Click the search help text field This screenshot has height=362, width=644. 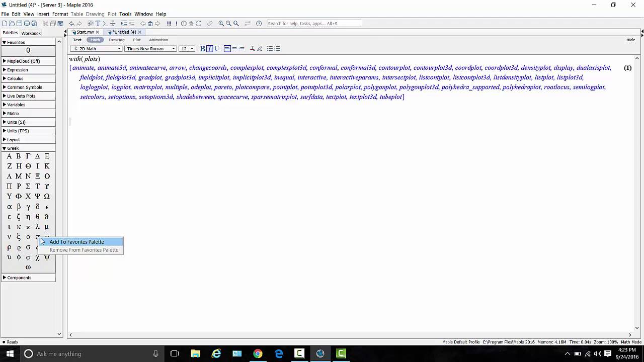coord(313,24)
